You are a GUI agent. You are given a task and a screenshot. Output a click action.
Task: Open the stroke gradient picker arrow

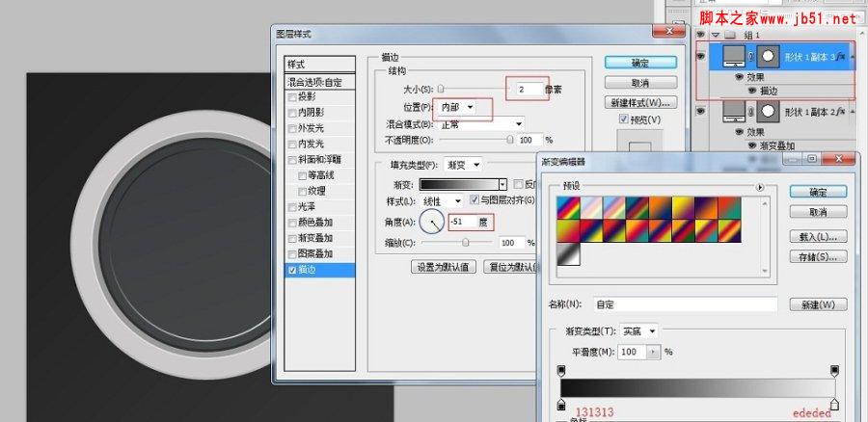(x=502, y=185)
